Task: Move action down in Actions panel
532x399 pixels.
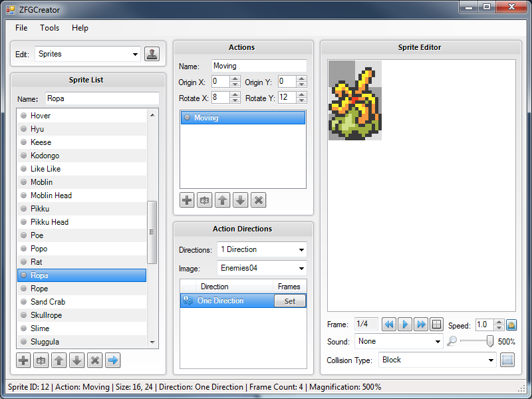Action: pos(241,200)
